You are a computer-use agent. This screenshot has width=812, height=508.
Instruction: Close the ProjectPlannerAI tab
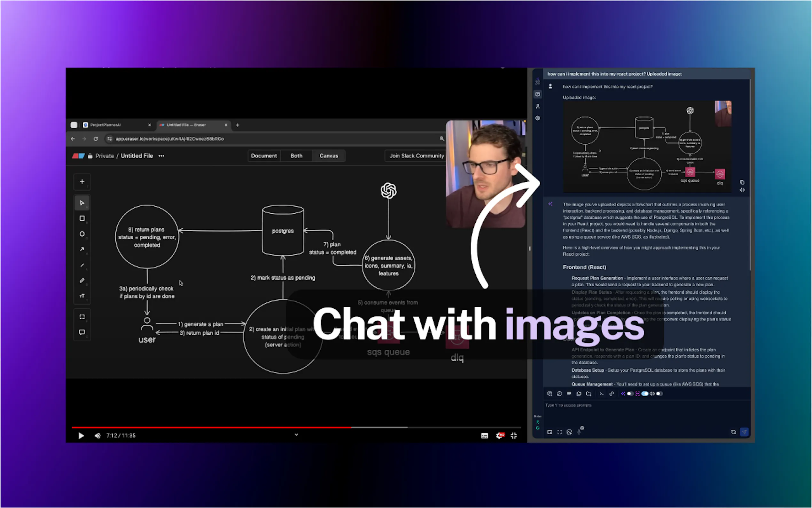point(150,125)
